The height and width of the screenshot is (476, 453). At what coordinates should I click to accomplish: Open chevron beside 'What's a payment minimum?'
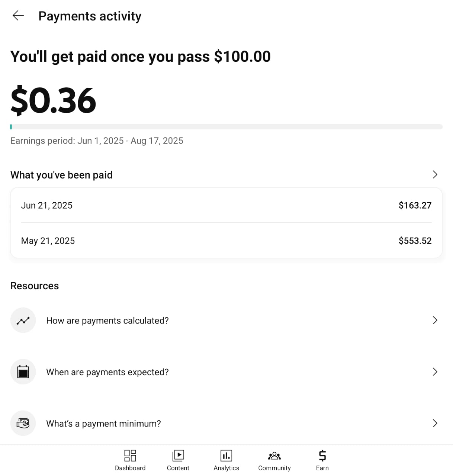click(x=435, y=423)
